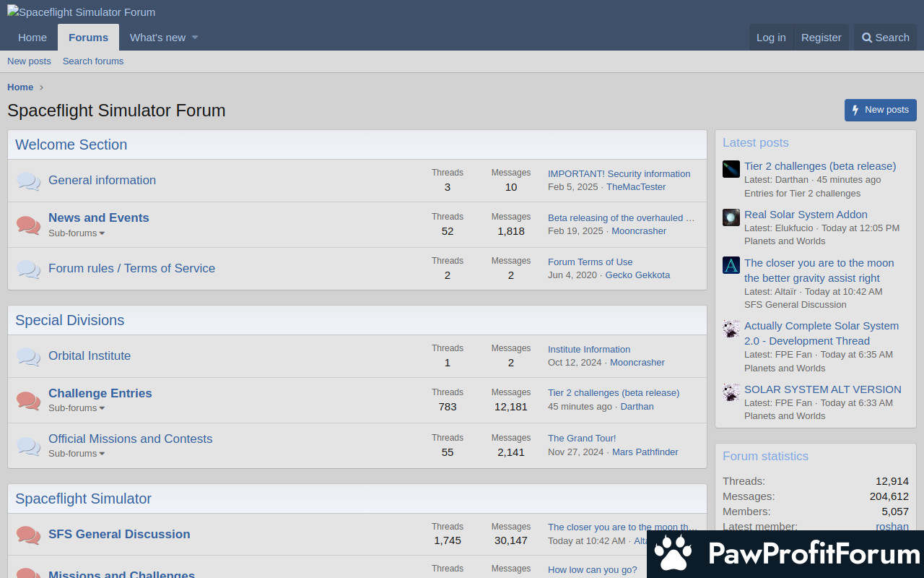The width and height of the screenshot is (924, 578).
Task: Click the SFS General Discussion bubble icon
Action: 28,535
